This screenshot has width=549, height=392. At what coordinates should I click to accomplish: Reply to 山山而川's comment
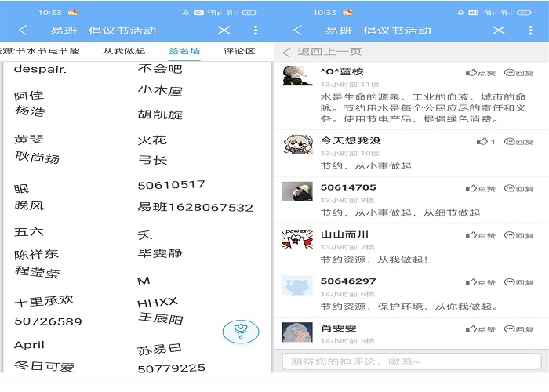pos(519,235)
